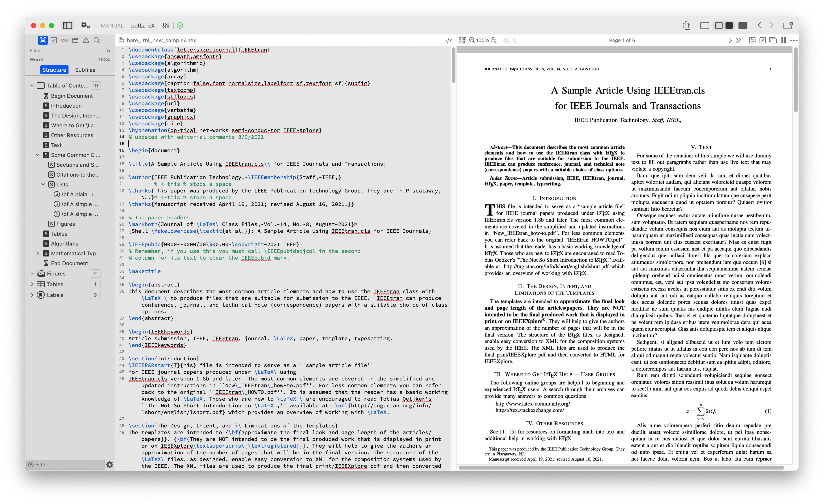
Task: Click the 100% zoom level value
Action: point(483,40)
